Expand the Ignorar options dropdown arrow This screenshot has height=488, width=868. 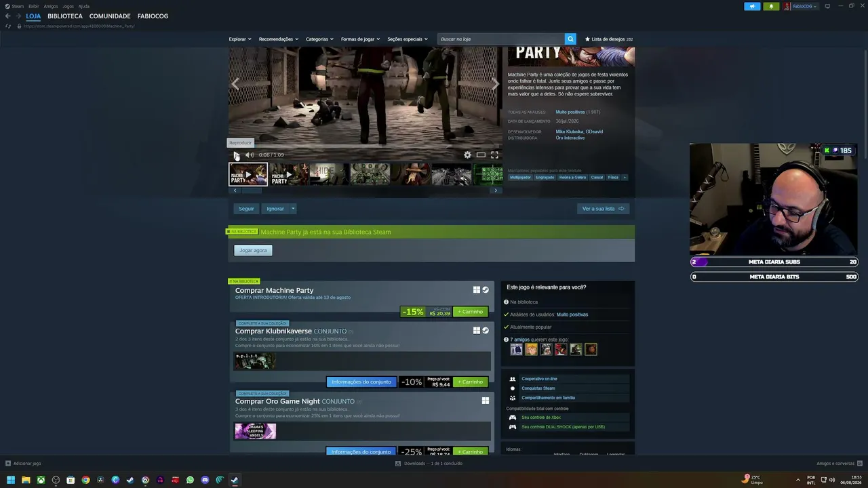293,209
